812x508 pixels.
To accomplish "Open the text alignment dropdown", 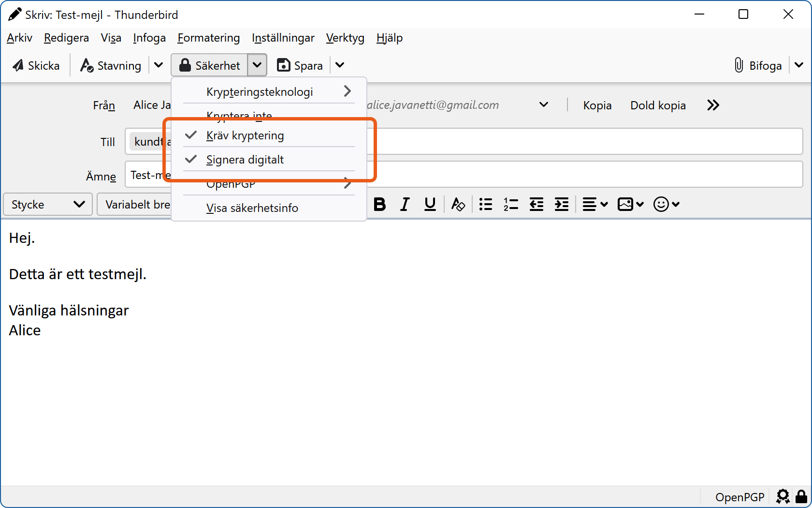I will [x=595, y=204].
